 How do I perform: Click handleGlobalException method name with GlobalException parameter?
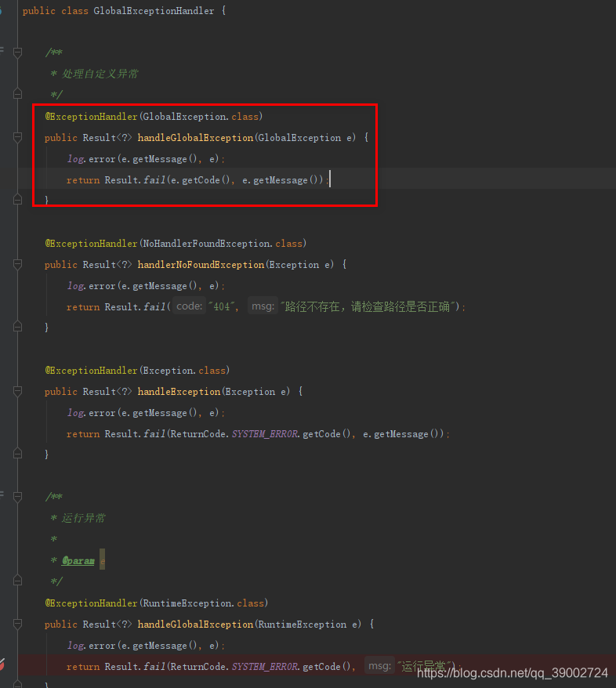coord(195,138)
